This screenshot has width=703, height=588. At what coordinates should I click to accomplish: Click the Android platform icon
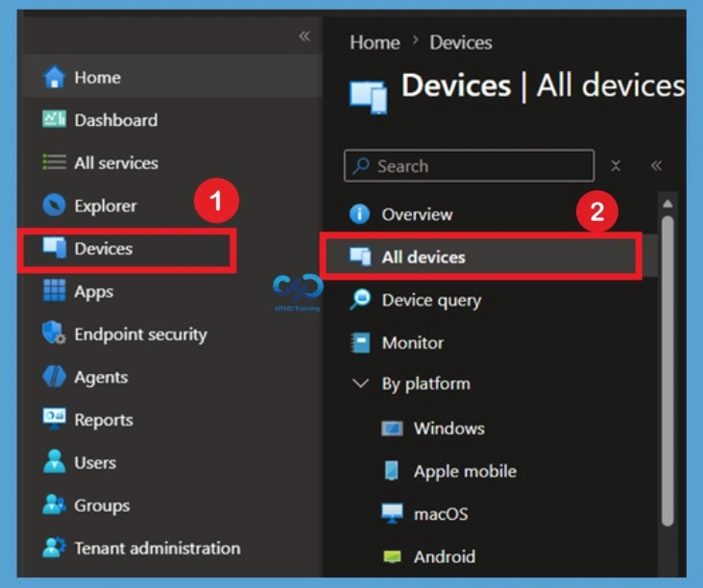pyautogui.click(x=392, y=556)
